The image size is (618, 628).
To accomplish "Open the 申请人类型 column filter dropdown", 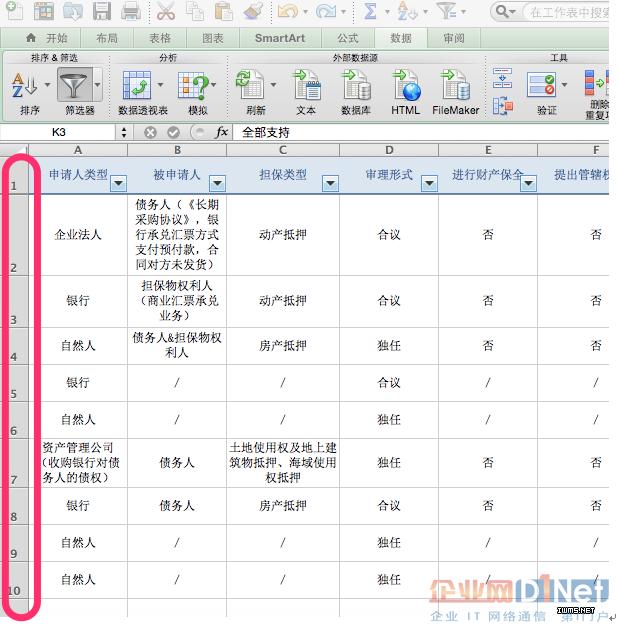I will click(118, 183).
